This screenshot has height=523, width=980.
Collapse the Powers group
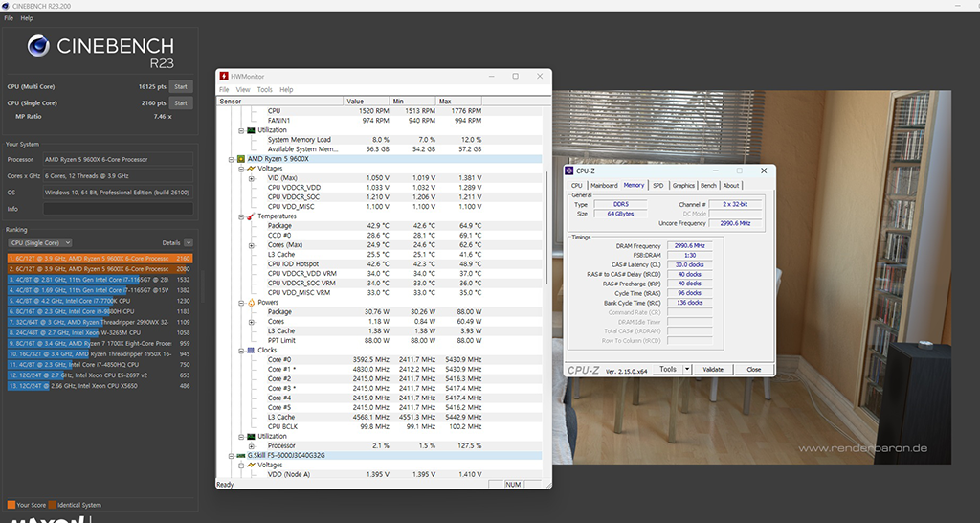pos(241,303)
